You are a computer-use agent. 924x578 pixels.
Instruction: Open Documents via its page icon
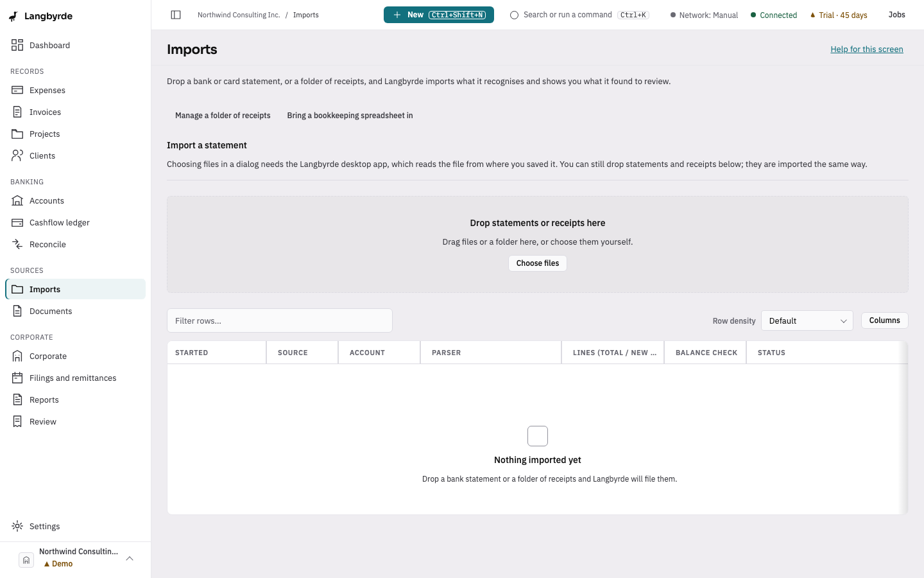(x=17, y=311)
